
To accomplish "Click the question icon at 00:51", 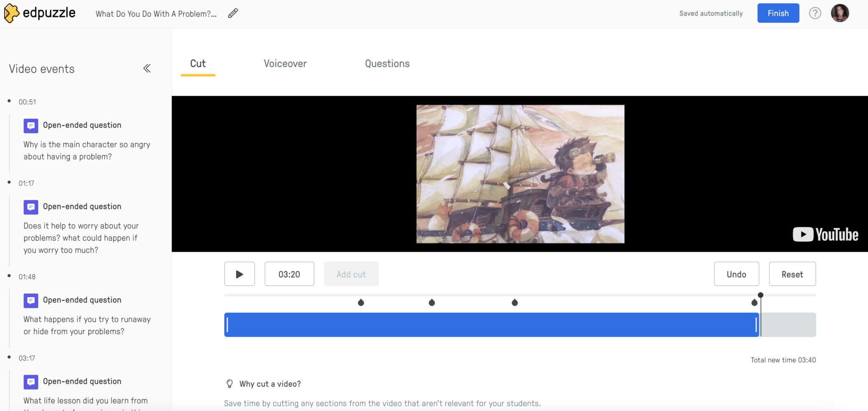I will coord(31,125).
